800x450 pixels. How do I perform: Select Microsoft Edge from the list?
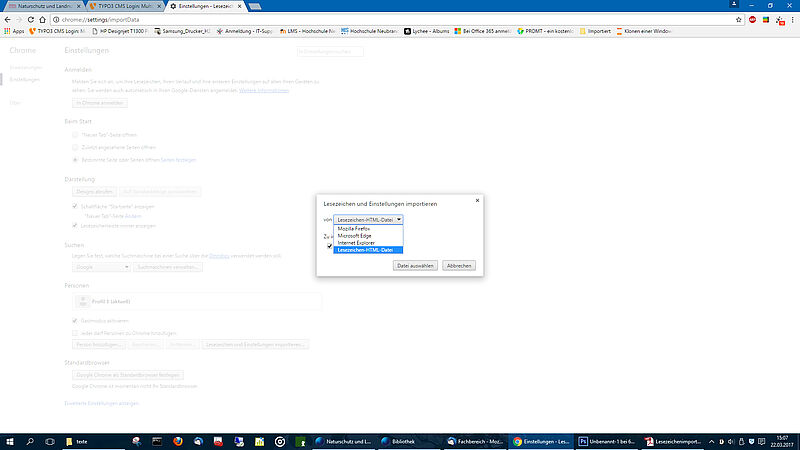coord(368,236)
